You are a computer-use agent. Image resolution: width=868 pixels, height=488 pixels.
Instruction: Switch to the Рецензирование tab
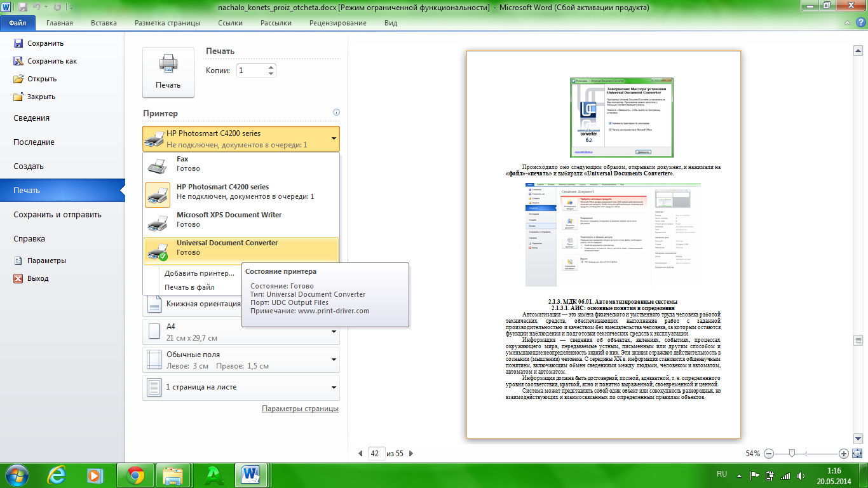[337, 23]
